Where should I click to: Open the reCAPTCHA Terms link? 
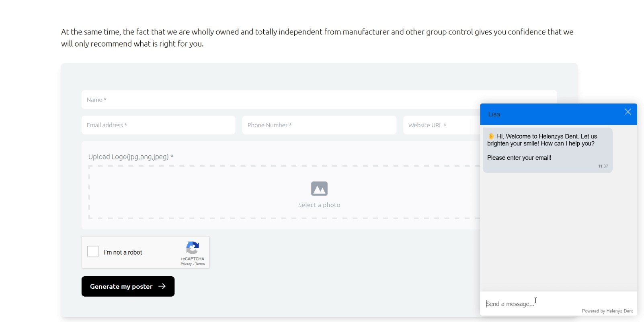coord(200,264)
